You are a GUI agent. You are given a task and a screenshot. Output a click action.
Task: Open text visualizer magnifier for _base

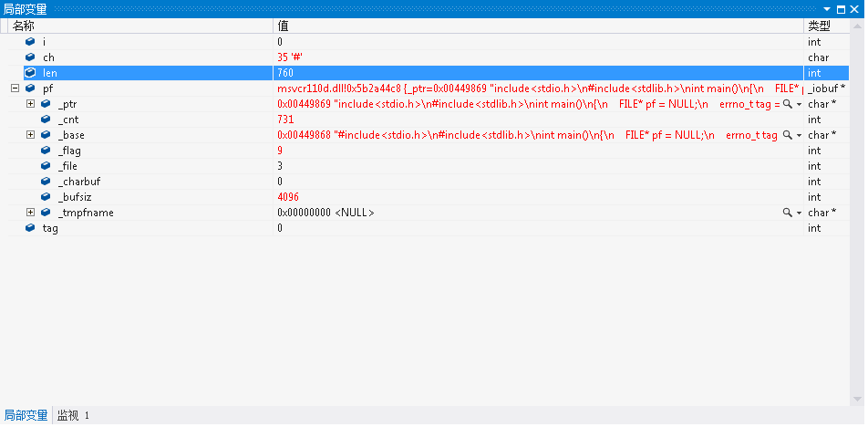click(787, 135)
